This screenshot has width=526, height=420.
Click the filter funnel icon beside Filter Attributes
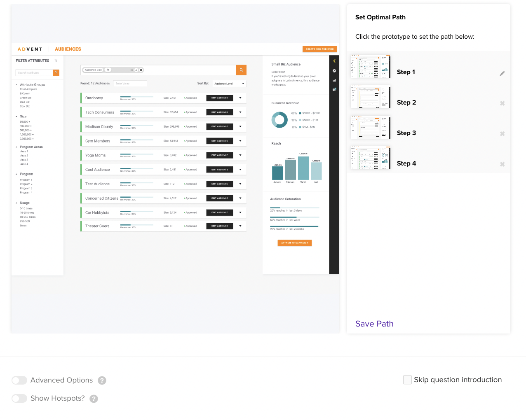coord(56,61)
